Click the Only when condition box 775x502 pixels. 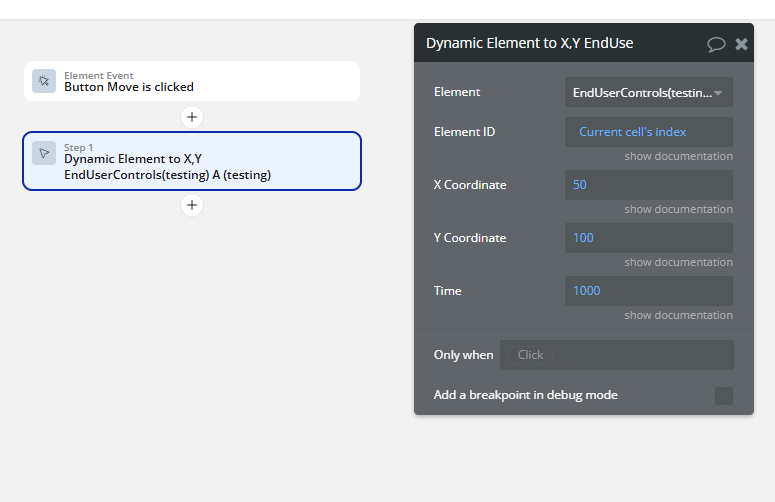pos(617,355)
